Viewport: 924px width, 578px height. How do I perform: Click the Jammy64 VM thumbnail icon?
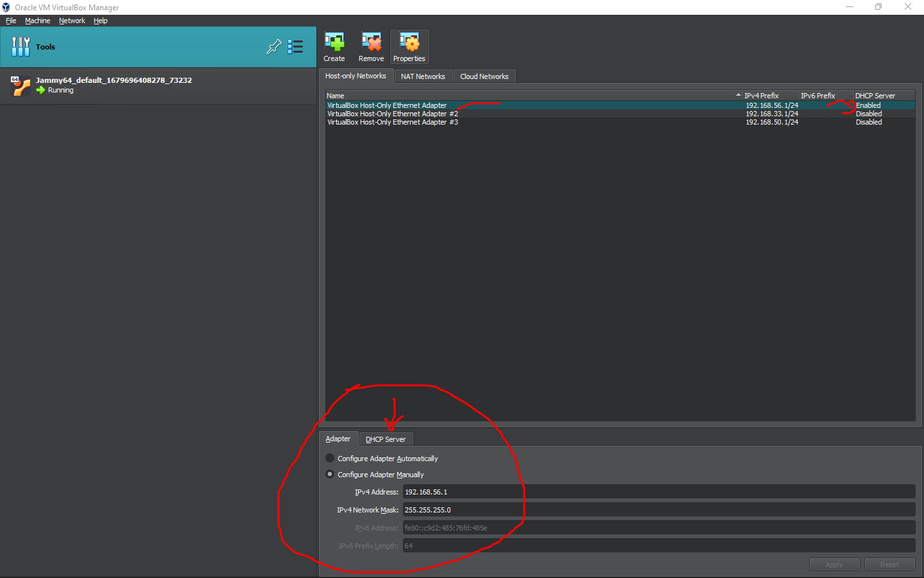(20, 84)
